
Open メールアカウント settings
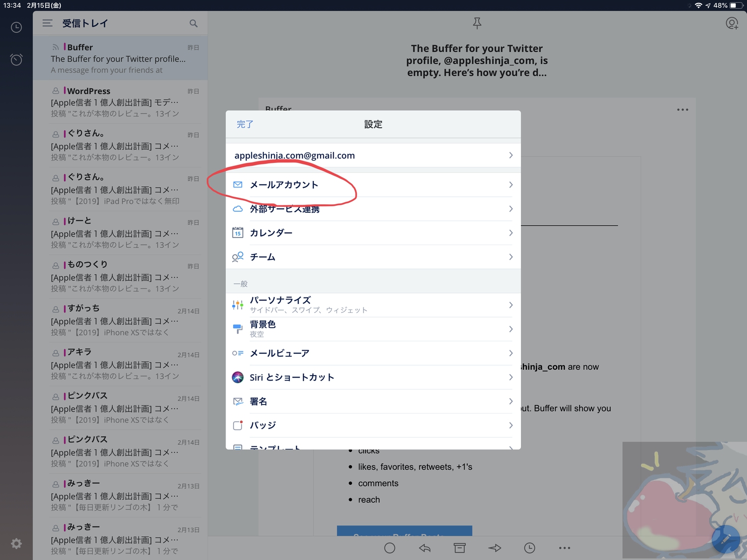(x=373, y=185)
